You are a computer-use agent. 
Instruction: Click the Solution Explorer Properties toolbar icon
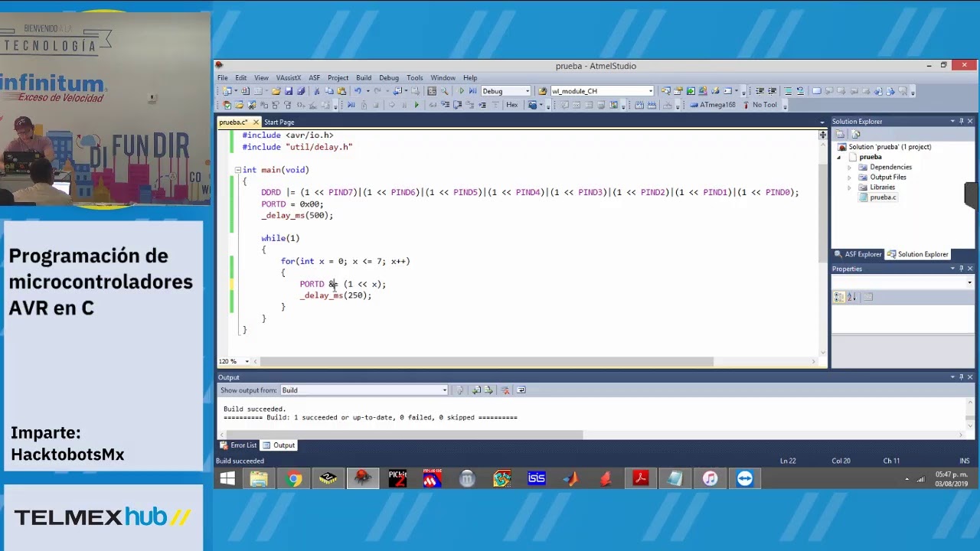point(840,134)
